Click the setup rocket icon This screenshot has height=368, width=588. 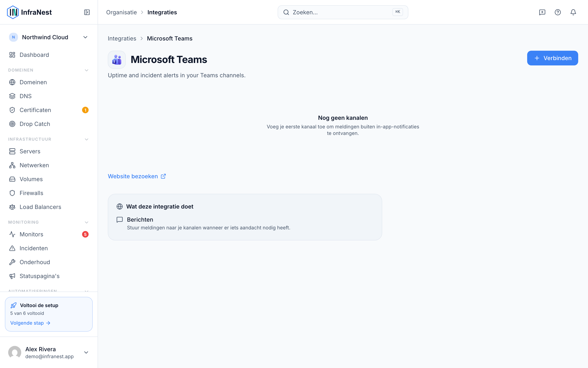pyautogui.click(x=14, y=305)
